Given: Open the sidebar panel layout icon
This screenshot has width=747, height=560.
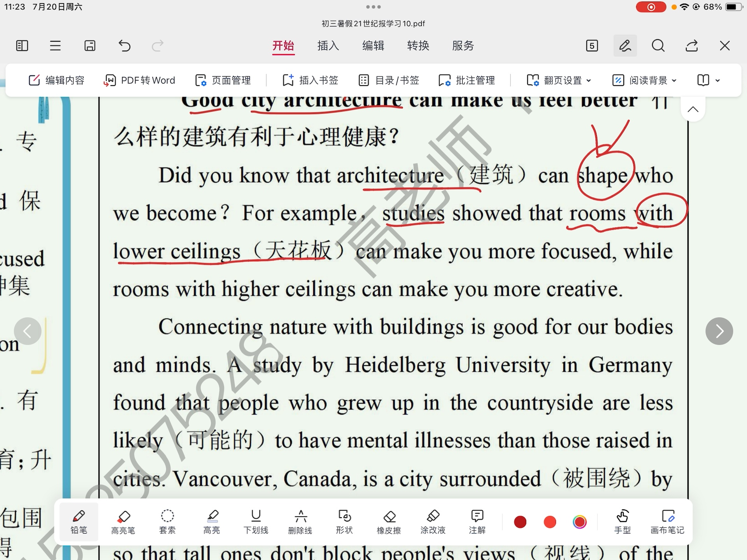Looking at the screenshot, I should 22,46.
